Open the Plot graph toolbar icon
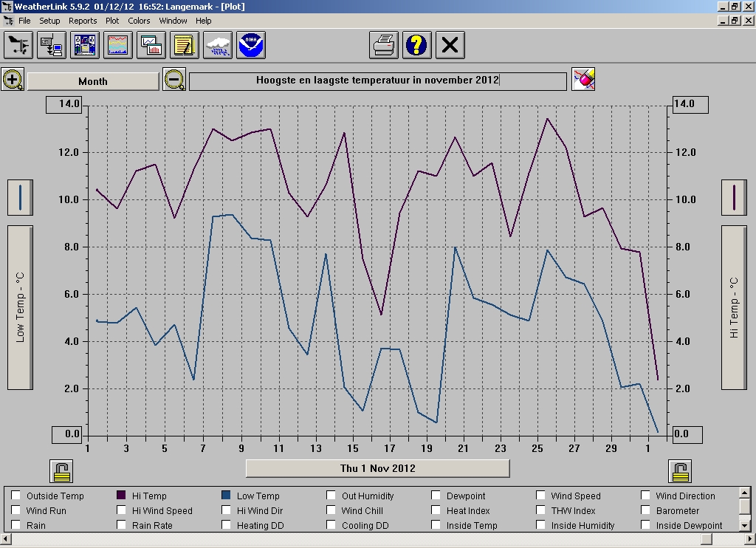756x548 pixels. [118, 45]
